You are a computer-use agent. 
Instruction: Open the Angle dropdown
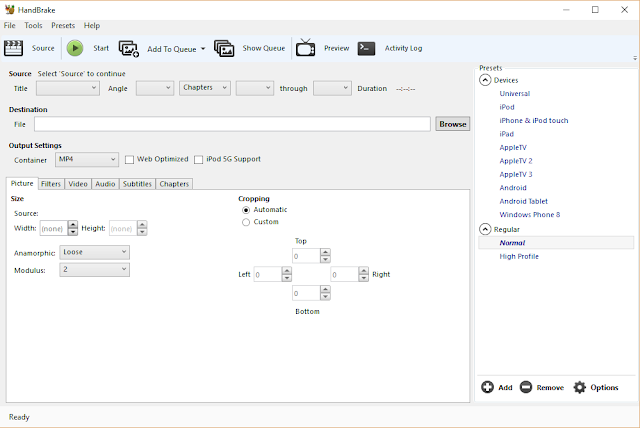pos(155,88)
